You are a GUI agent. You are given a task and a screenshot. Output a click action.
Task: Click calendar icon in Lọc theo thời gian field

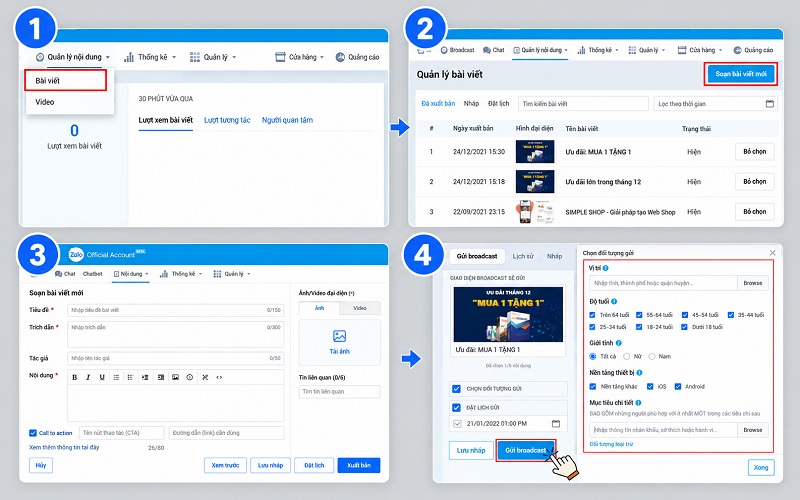[770, 104]
